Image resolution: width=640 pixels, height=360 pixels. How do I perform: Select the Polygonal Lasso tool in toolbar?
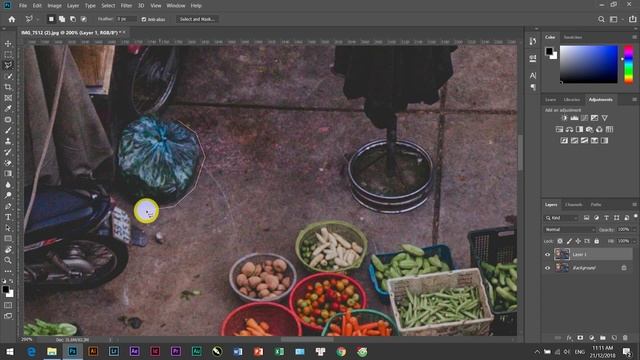[8, 65]
